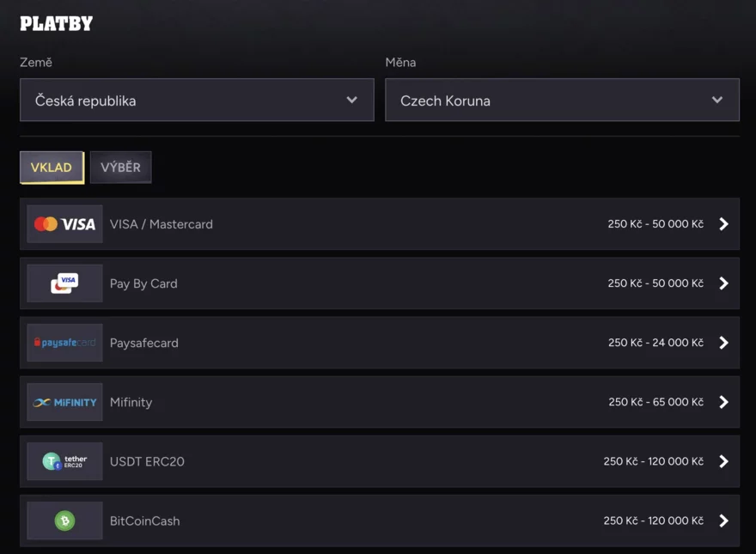Open the USDT ERC20 row arrow
The image size is (756, 554).
pos(723,461)
